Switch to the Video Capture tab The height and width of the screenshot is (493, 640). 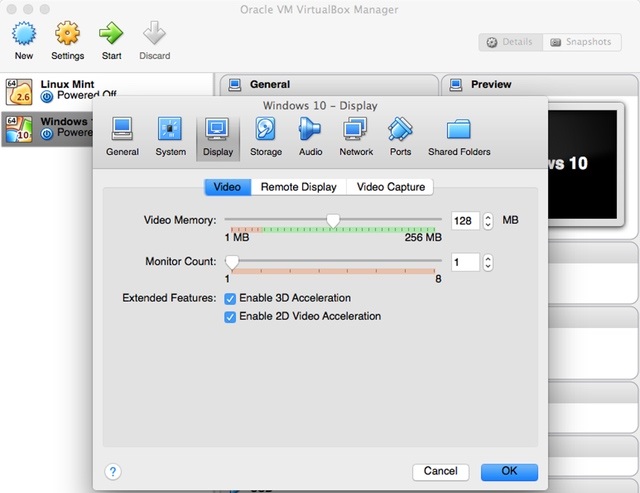(390, 187)
